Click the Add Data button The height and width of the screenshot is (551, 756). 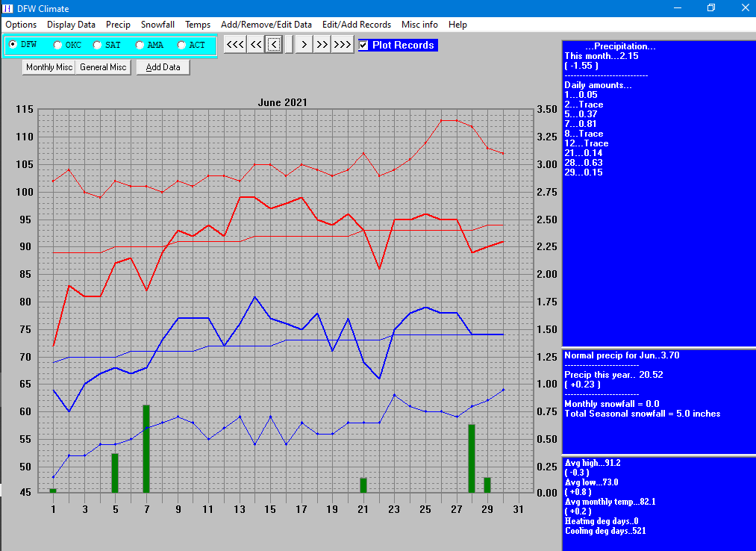pos(163,67)
